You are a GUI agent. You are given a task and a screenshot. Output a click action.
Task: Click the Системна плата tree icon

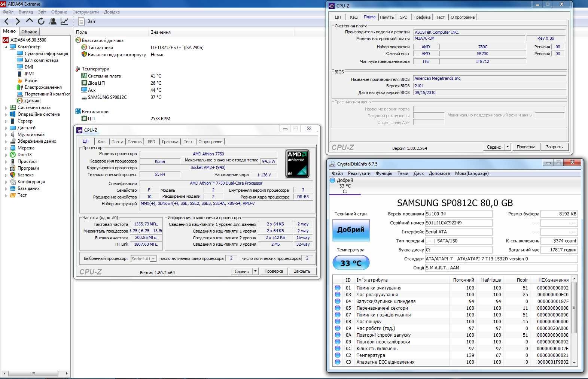pyautogui.click(x=12, y=107)
